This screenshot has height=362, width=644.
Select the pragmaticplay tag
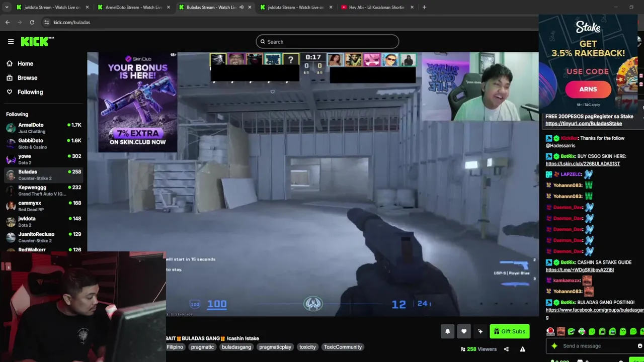(x=275, y=347)
